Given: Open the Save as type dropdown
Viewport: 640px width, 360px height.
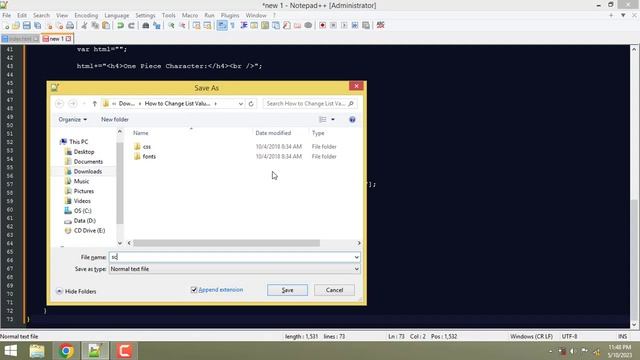Looking at the screenshot, I should 234,269.
